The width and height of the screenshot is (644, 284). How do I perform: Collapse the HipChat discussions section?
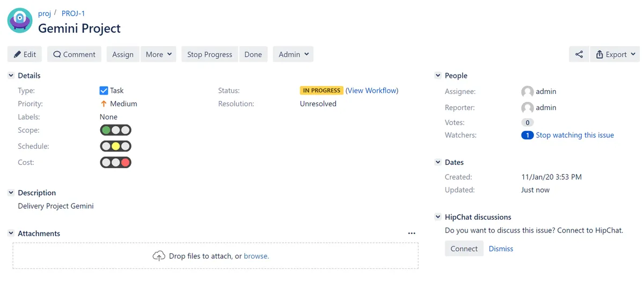[438, 217]
